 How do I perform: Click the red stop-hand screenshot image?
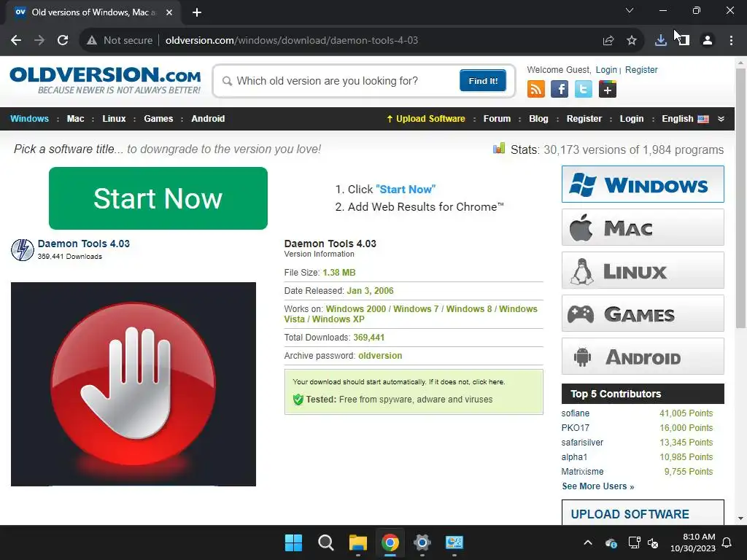click(133, 384)
